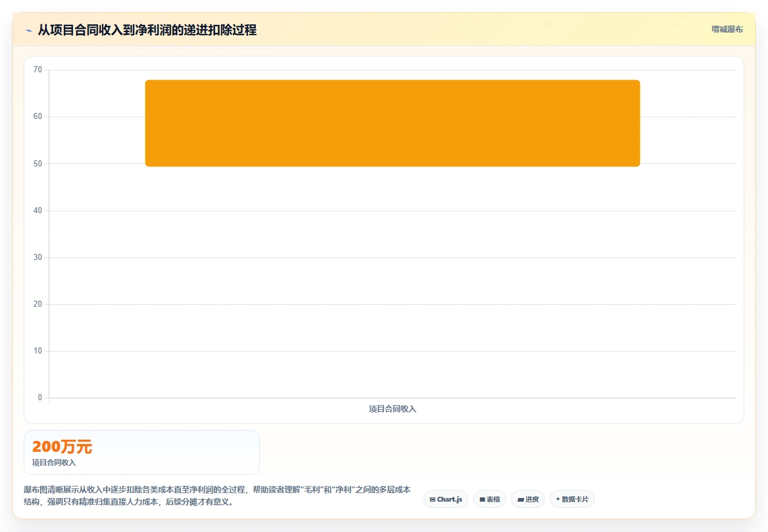Click the y-axis value 10
This screenshot has height=532, width=768.
38,351
